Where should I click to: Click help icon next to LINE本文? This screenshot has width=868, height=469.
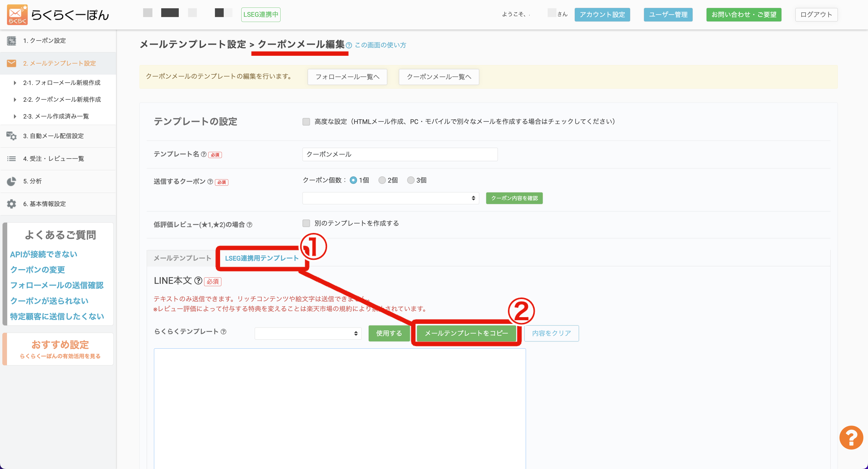[198, 280]
